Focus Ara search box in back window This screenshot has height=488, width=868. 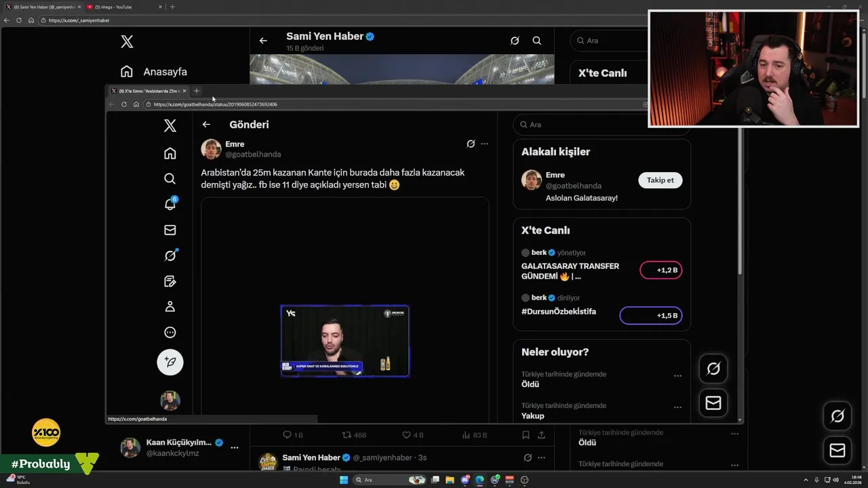tap(607, 41)
